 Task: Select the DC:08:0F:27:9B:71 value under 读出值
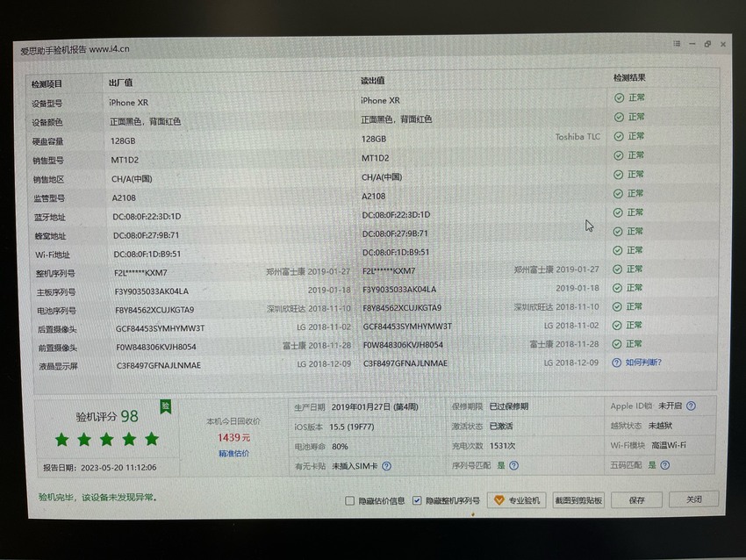[x=395, y=233]
